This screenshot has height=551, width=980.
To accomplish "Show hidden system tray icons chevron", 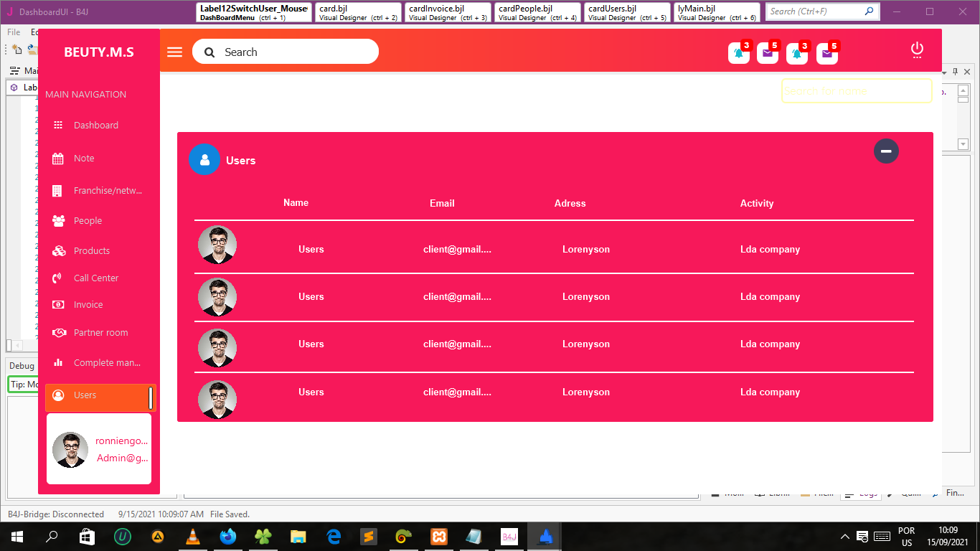I will point(845,537).
